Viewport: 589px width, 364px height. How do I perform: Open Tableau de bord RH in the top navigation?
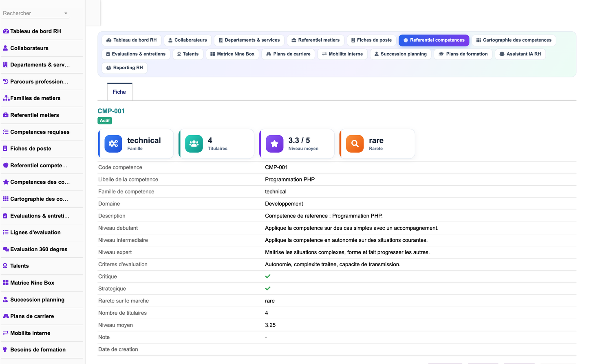132,40
